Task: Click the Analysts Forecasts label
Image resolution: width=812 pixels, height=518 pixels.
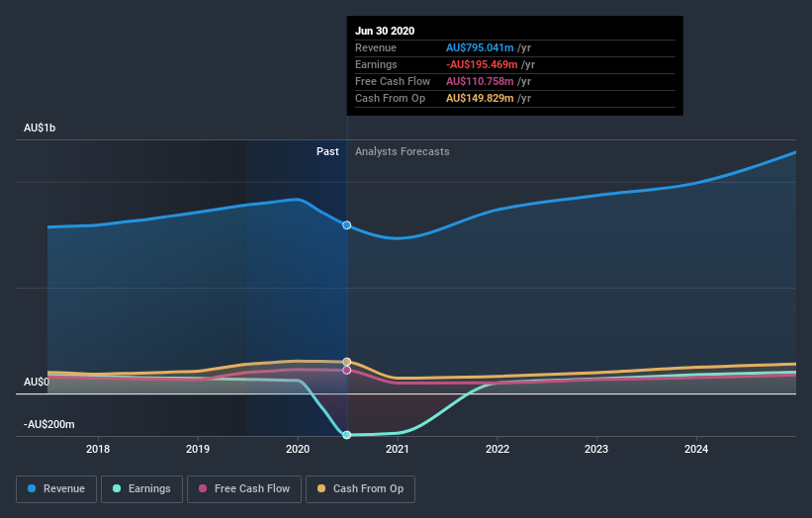Action: point(403,151)
